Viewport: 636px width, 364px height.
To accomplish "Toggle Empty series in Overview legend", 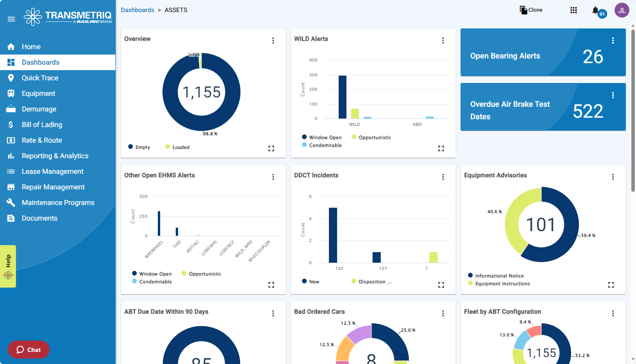I will tap(139, 147).
